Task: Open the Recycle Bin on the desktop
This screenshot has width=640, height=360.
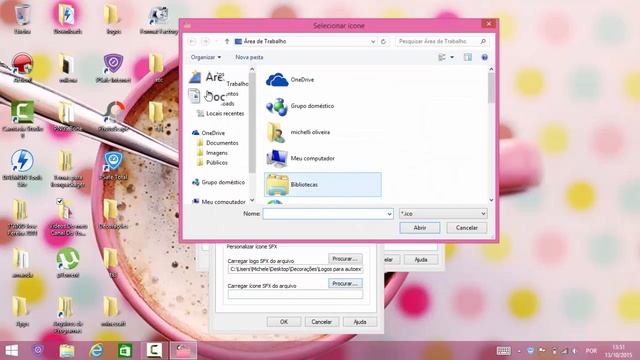Action: [22, 18]
